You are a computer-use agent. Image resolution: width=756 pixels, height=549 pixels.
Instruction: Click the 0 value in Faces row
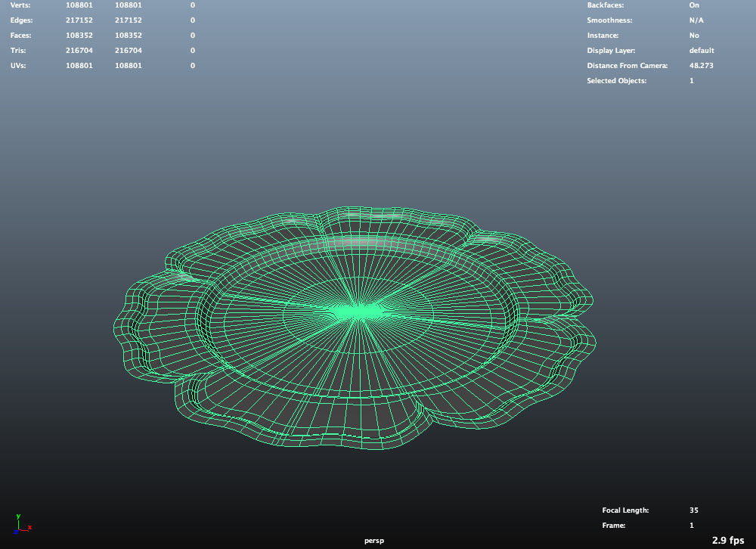point(193,36)
